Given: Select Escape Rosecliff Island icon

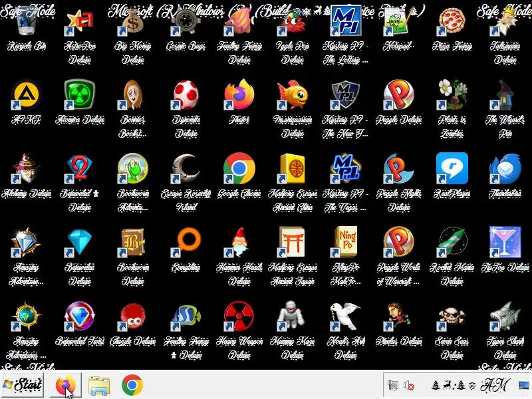Looking at the screenshot, I should click(x=186, y=168).
